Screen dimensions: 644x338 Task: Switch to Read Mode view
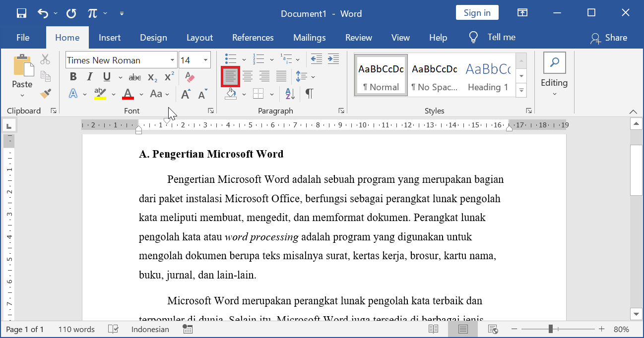click(x=433, y=329)
